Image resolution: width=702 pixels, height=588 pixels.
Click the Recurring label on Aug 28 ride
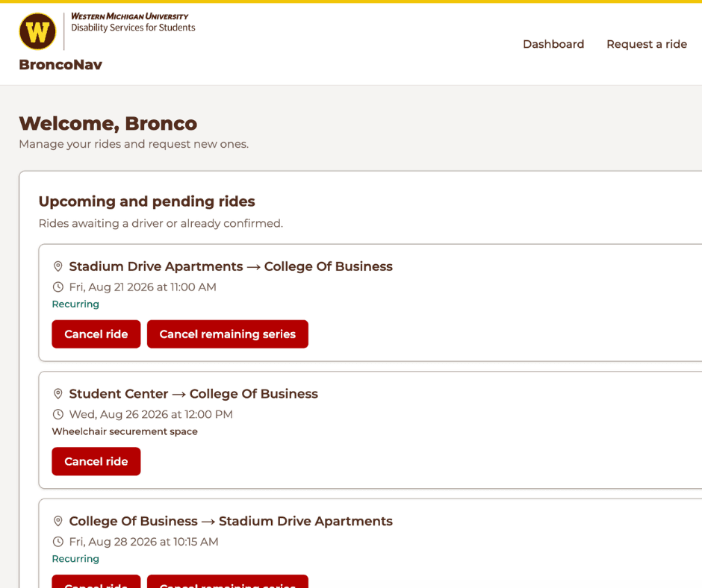[x=75, y=559]
